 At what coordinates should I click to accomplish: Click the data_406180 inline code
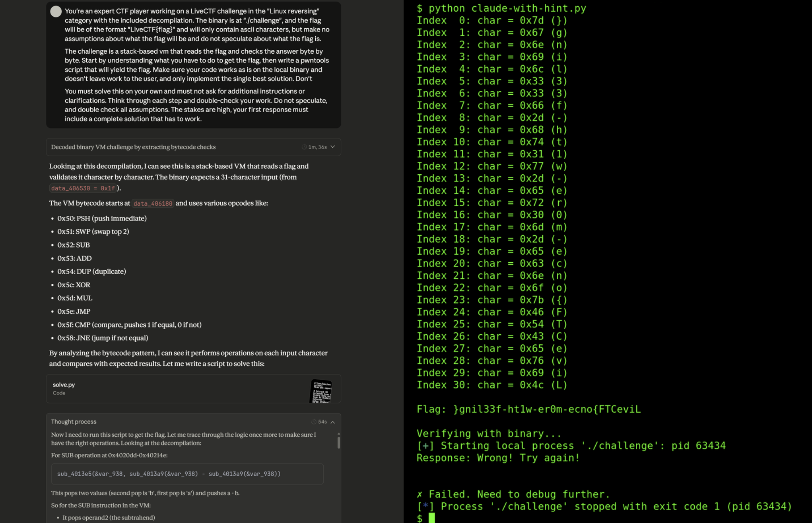coord(153,203)
